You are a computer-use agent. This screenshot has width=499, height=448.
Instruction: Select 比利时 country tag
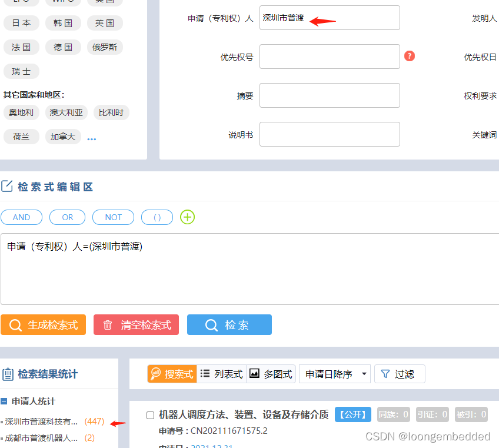click(111, 112)
